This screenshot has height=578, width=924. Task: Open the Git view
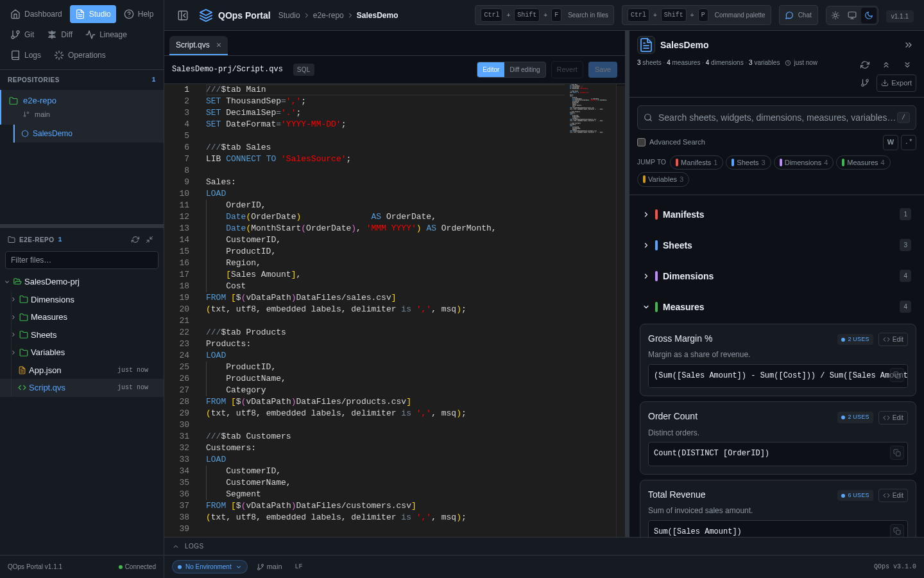[x=22, y=35]
